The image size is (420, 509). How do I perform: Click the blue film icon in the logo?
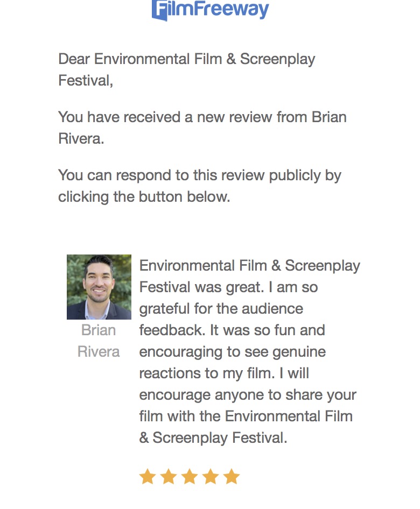(x=159, y=10)
